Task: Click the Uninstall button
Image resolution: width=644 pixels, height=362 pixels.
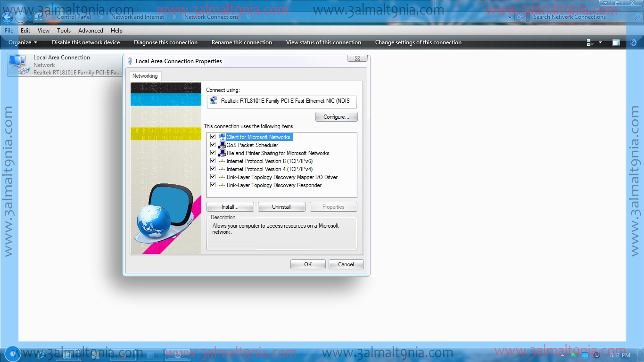Action: pos(281,207)
